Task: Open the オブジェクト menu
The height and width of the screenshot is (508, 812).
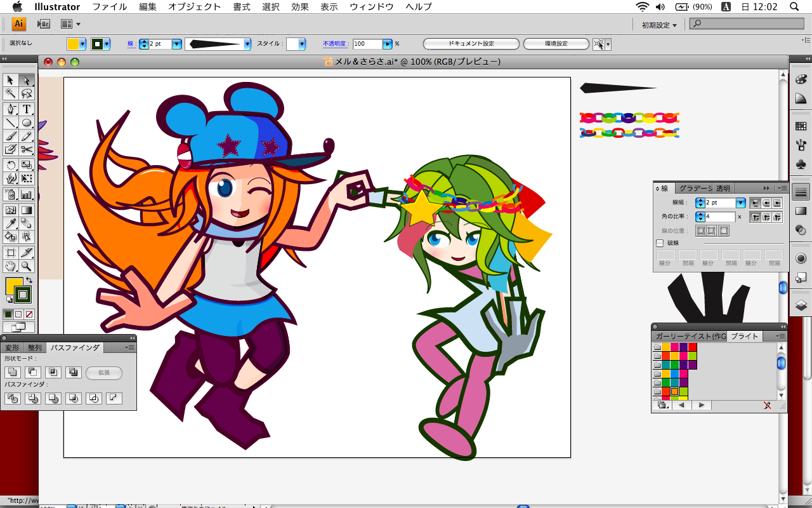Action: (194, 7)
